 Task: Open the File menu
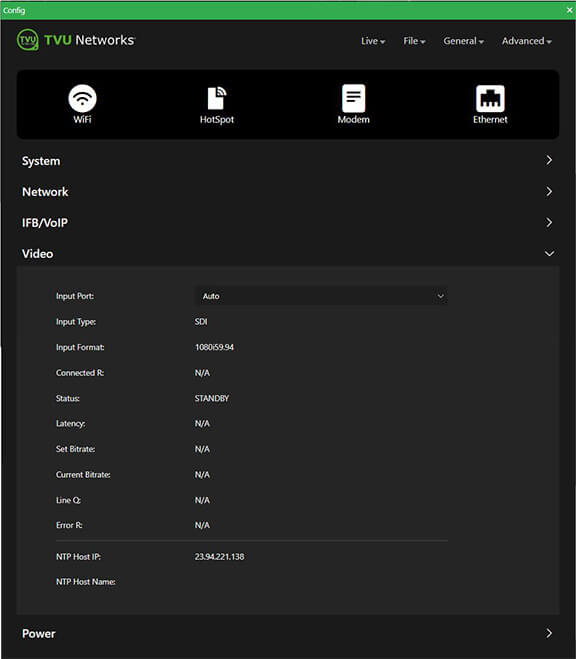pos(414,41)
